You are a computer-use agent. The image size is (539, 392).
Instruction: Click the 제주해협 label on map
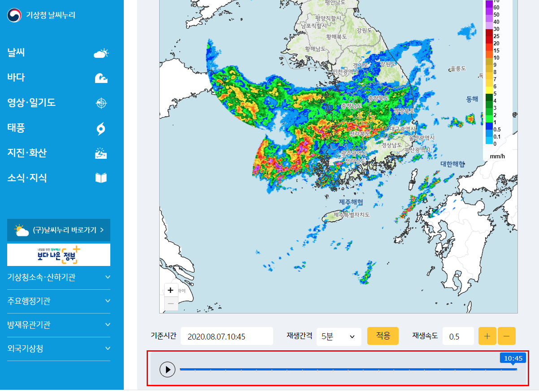[351, 202]
